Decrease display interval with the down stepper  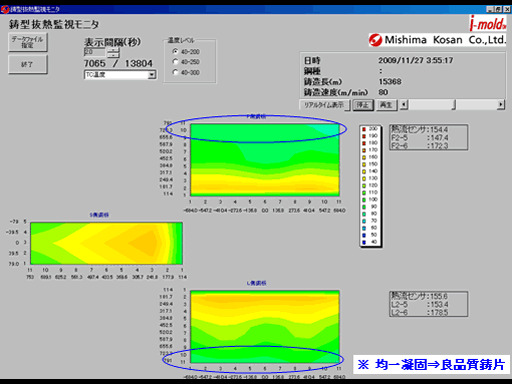113,55
